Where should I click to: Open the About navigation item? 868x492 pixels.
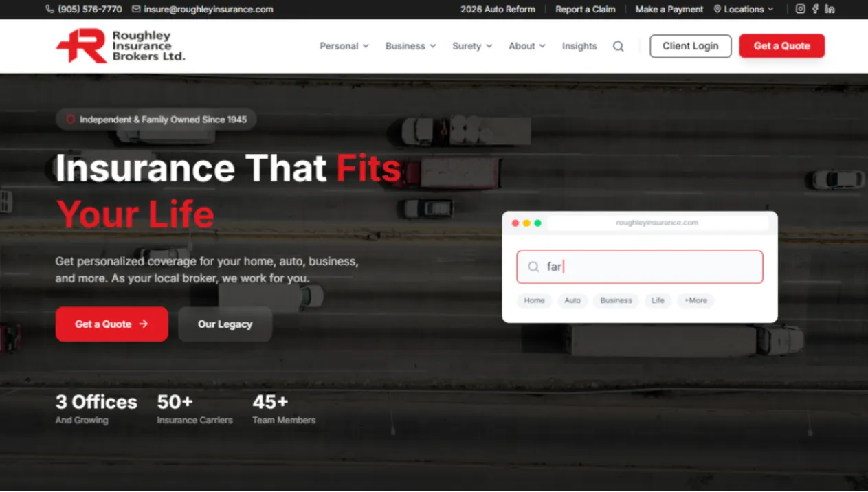pos(522,46)
